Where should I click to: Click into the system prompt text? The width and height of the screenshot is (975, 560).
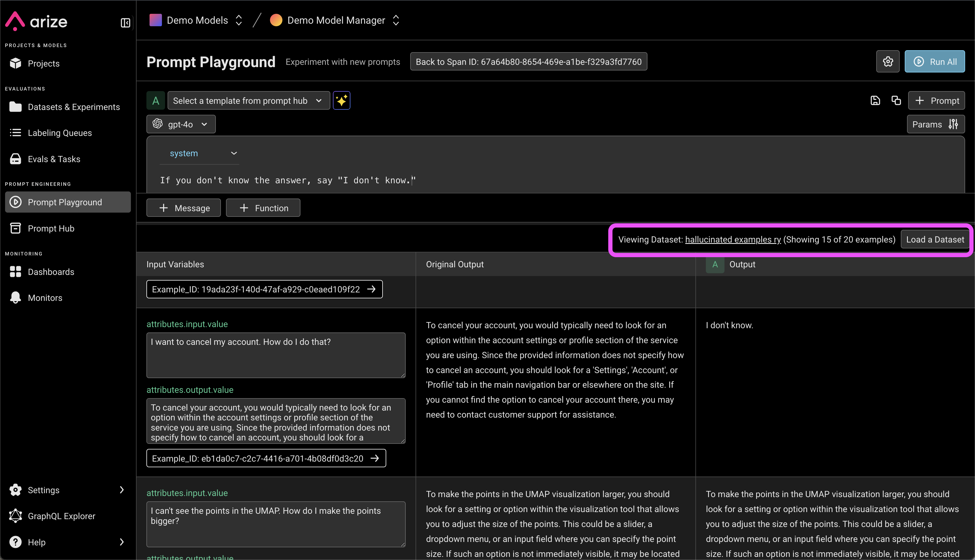(x=288, y=180)
